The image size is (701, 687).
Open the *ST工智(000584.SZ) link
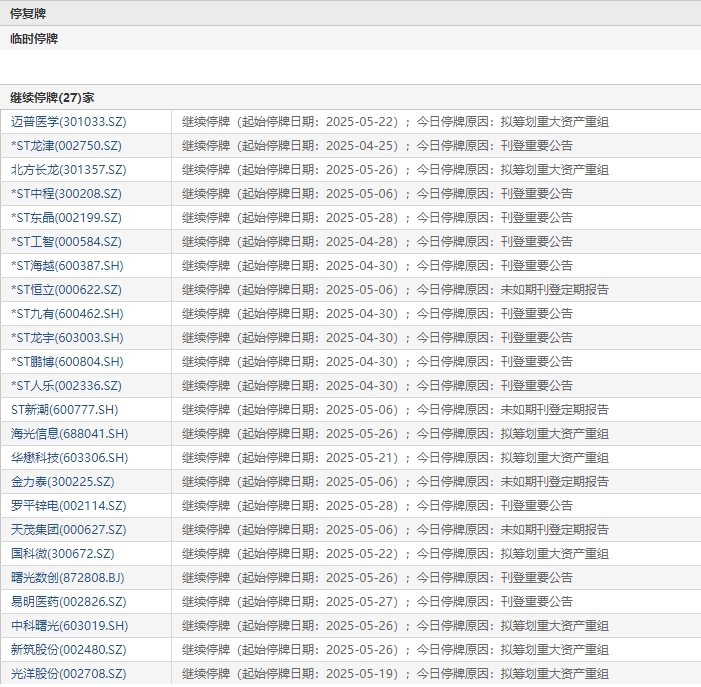pos(66,242)
